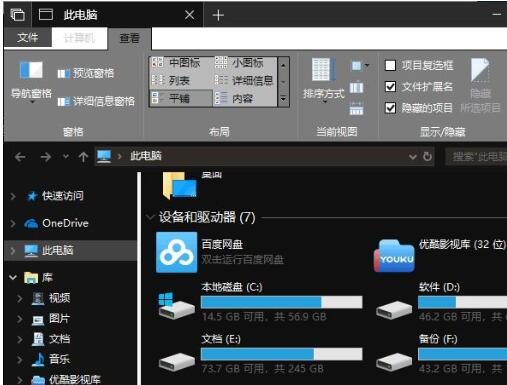Uncheck Hidden items (隐藏的项目)
The height and width of the screenshot is (385, 507).
pos(390,108)
